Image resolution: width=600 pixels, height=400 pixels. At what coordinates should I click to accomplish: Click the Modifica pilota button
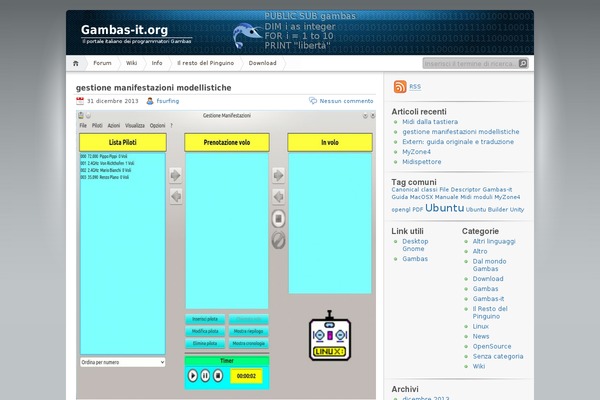click(205, 331)
